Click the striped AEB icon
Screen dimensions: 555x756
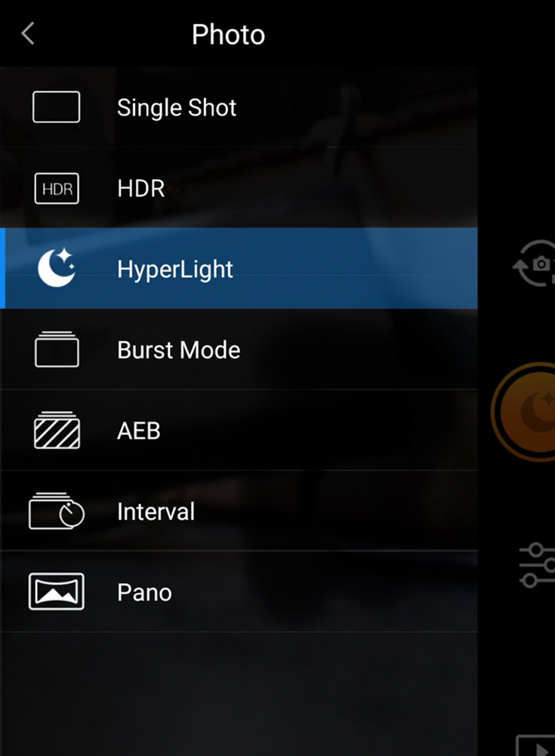(57, 430)
